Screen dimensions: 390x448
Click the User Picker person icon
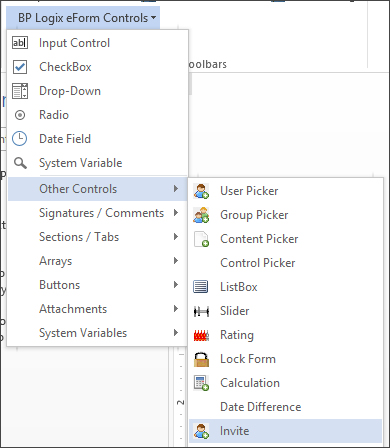tap(201, 191)
